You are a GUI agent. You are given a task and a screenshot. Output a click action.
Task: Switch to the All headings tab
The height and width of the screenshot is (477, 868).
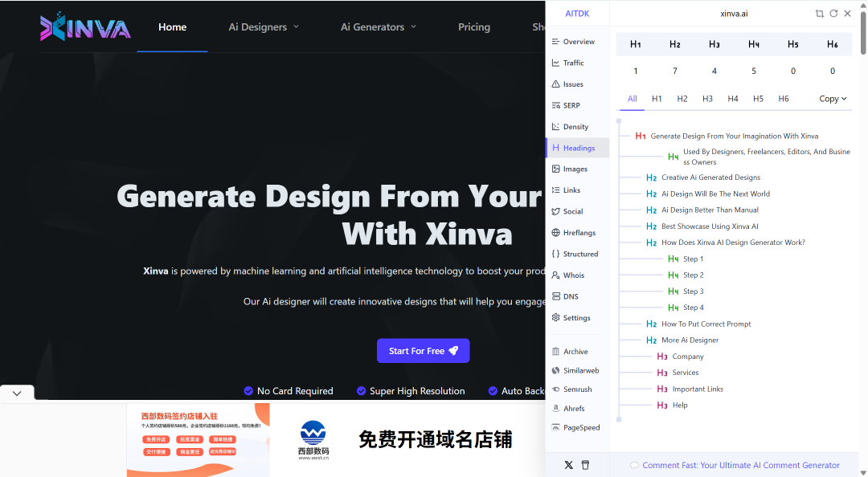pos(633,99)
